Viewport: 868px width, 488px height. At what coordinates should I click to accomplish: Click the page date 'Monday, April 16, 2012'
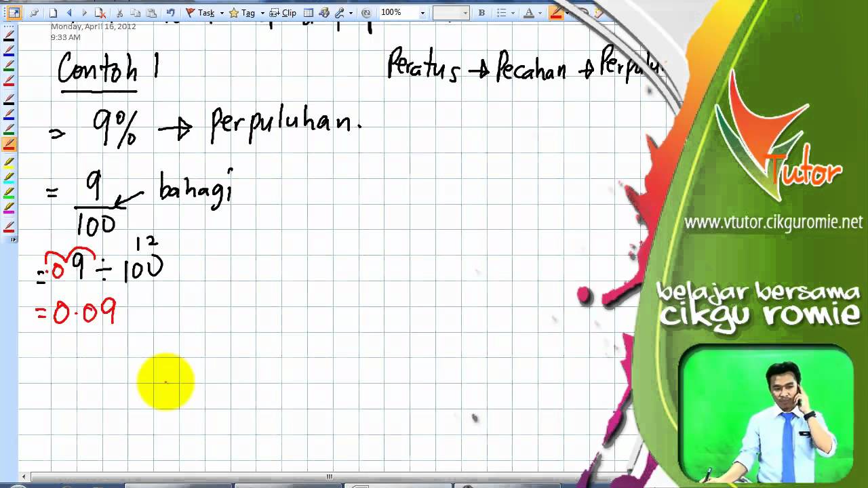click(93, 26)
